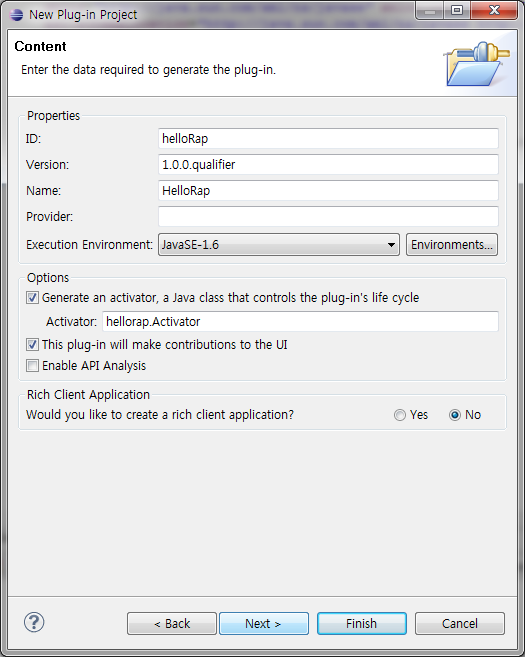Click the Environments... button
525x657 pixels.
tap(452, 245)
